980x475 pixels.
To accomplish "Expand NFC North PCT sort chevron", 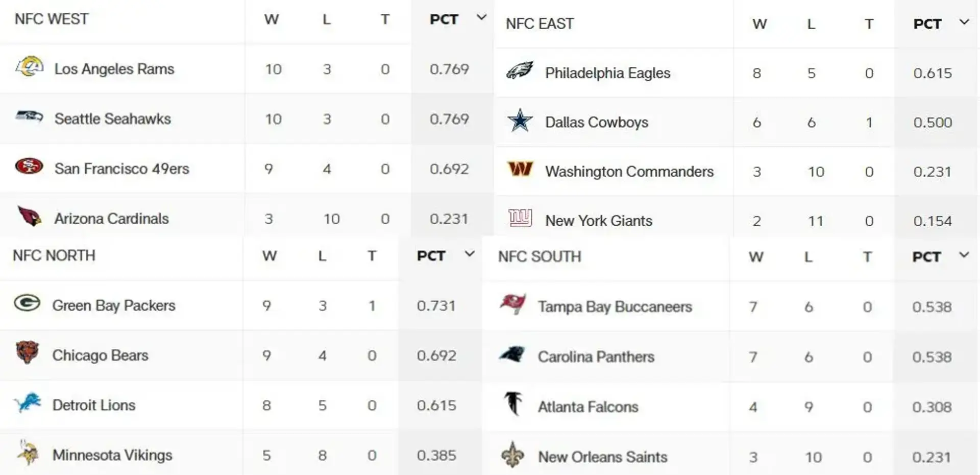I will tap(470, 254).
